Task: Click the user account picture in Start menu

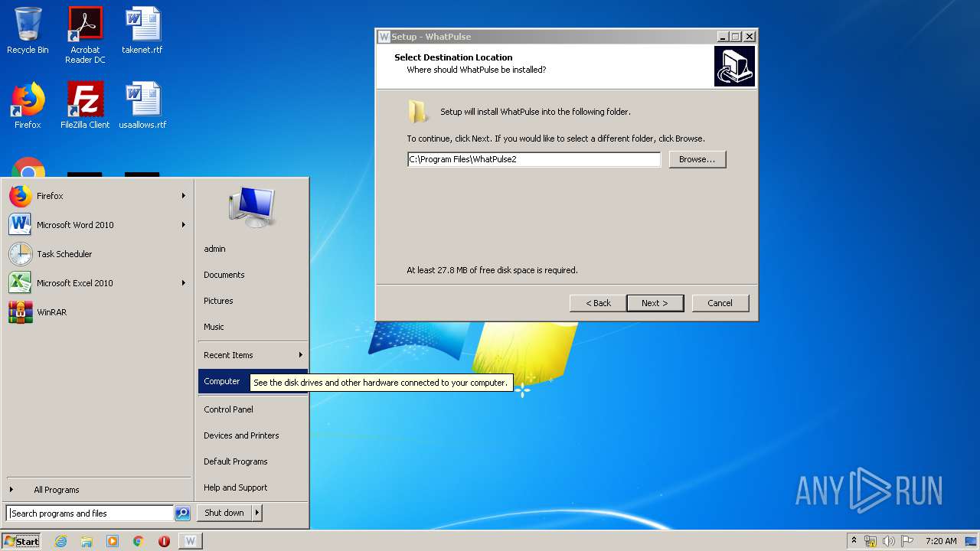Action: 252,207
